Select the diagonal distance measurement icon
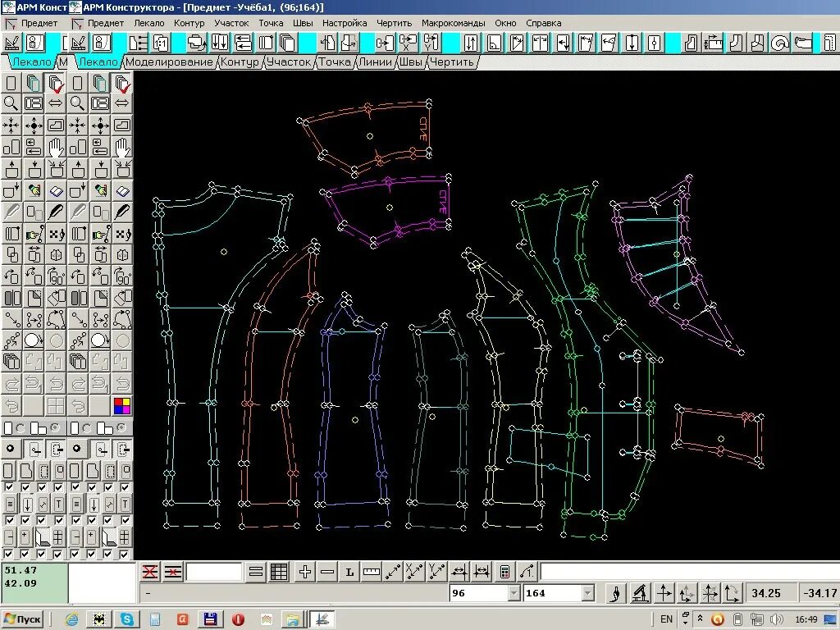Viewport: 840px width, 630px height. (x=393, y=572)
